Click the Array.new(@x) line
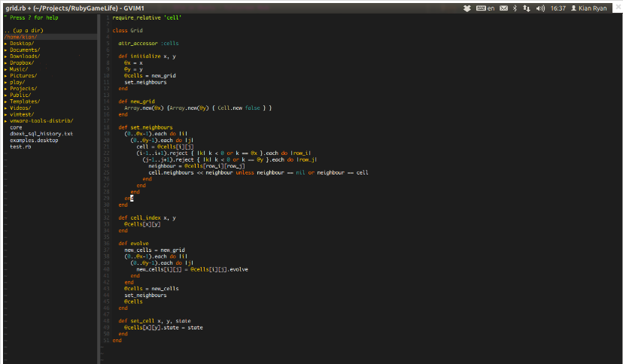Image resolution: width=623 pixels, height=364 pixels. point(198,108)
